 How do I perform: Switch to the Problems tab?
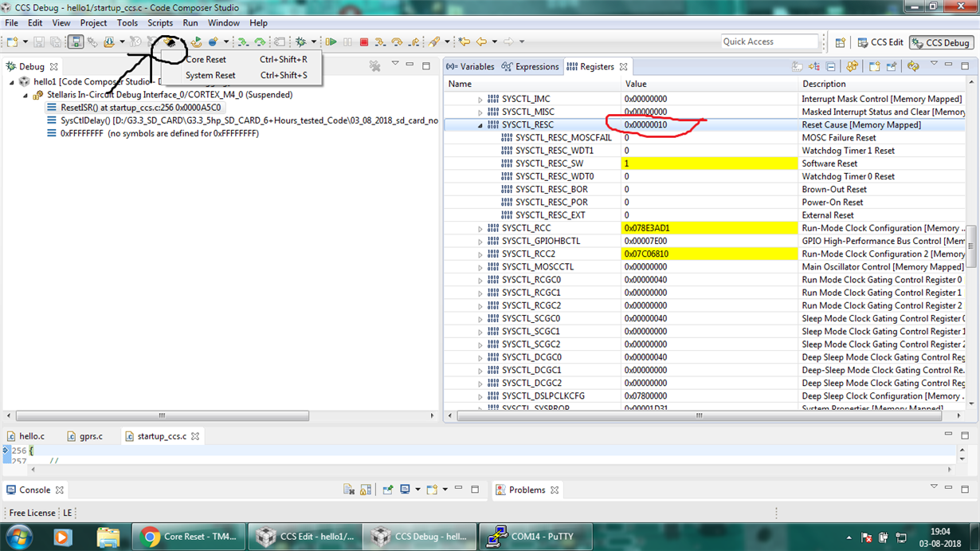click(520, 490)
